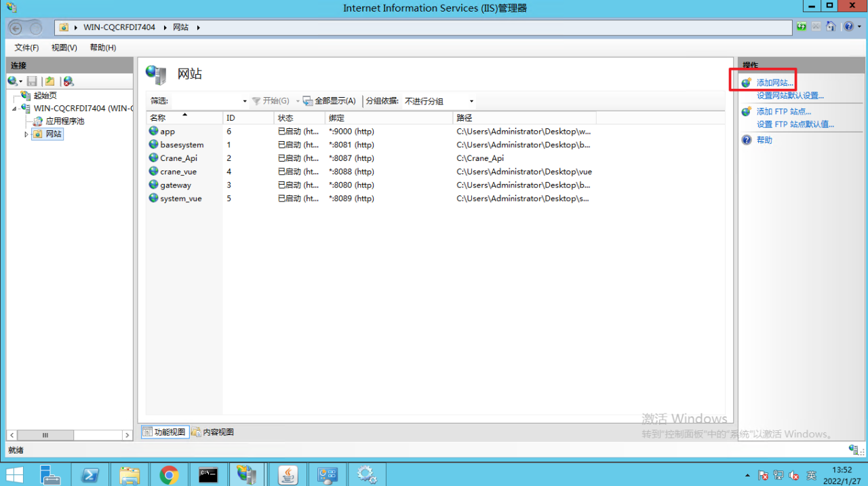Open the dropdown arrow beside 开始(G)
Viewport: 868px width, 486px height.
click(297, 101)
